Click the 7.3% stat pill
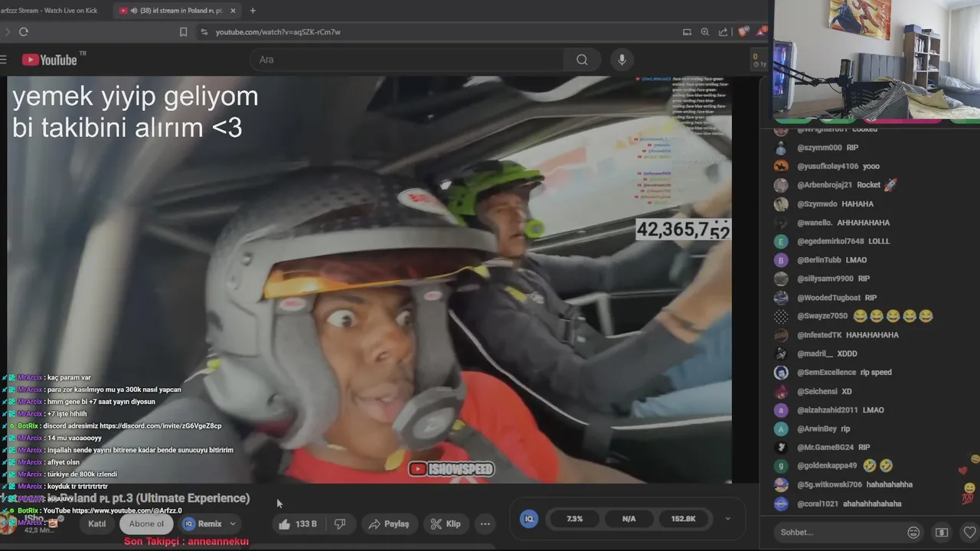This screenshot has width=980, height=551. (574, 518)
